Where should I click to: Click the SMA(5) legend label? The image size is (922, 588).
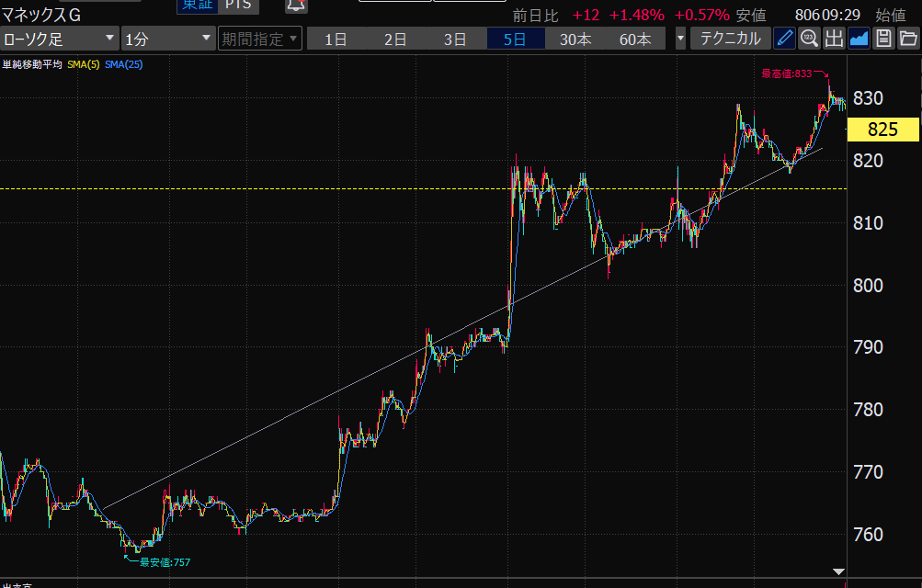click(x=84, y=64)
